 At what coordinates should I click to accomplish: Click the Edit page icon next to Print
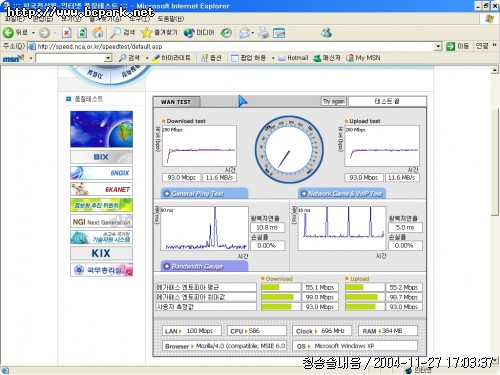pos(279,33)
